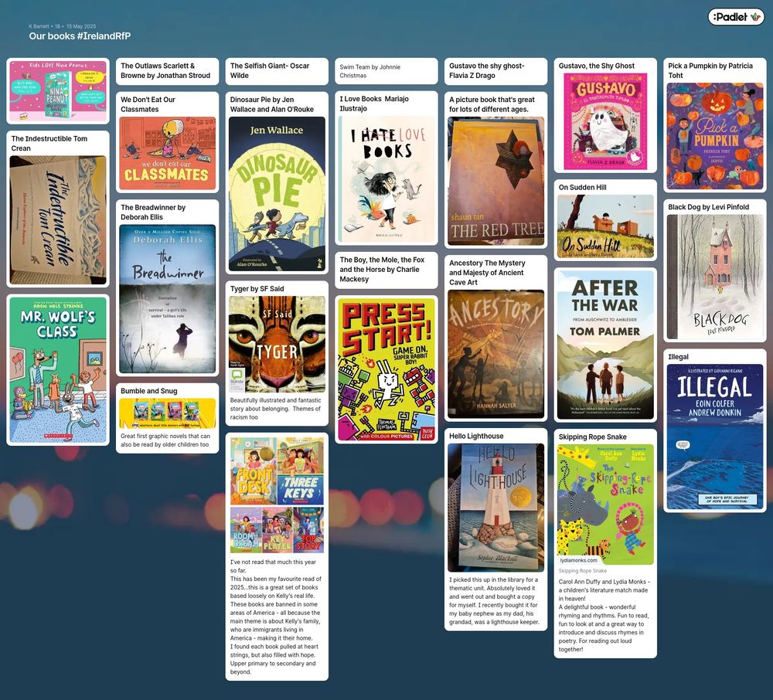The width and height of the screenshot is (773, 700).
Task: Open After the War Tom Palmer cover
Action: click(605, 345)
